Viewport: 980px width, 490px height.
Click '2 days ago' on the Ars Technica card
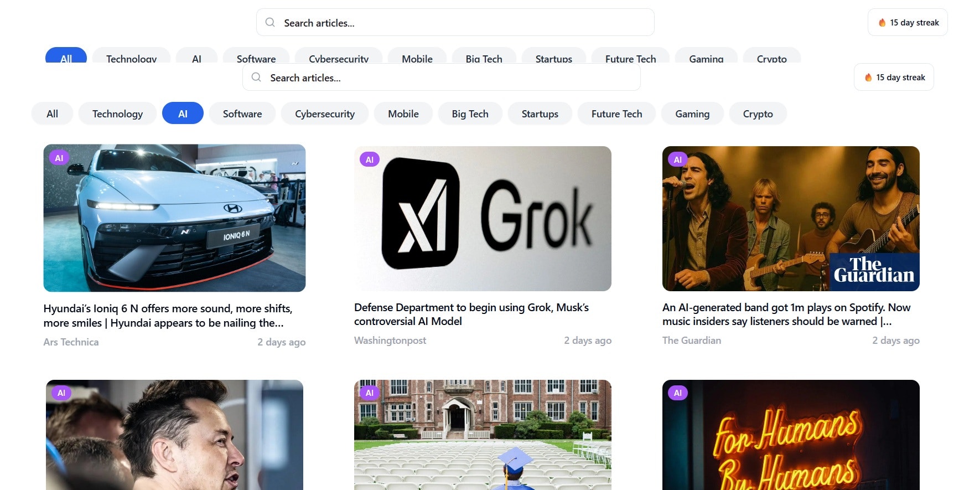281,342
